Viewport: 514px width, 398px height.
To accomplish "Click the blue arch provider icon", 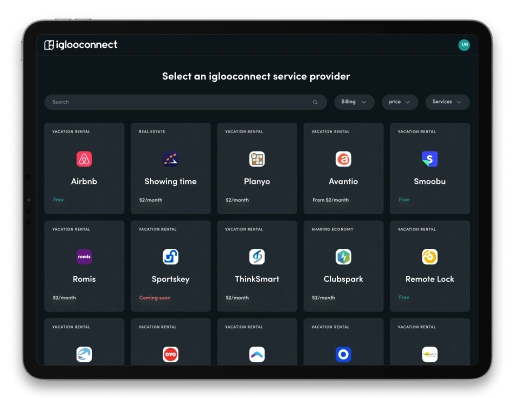I will pyautogui.click(x=257, y=354).
